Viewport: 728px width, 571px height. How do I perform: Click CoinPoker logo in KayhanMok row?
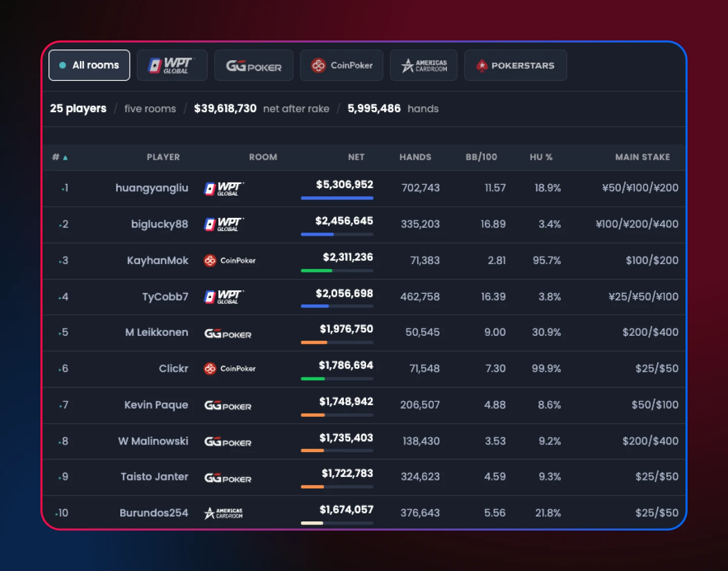click(230, 260)
